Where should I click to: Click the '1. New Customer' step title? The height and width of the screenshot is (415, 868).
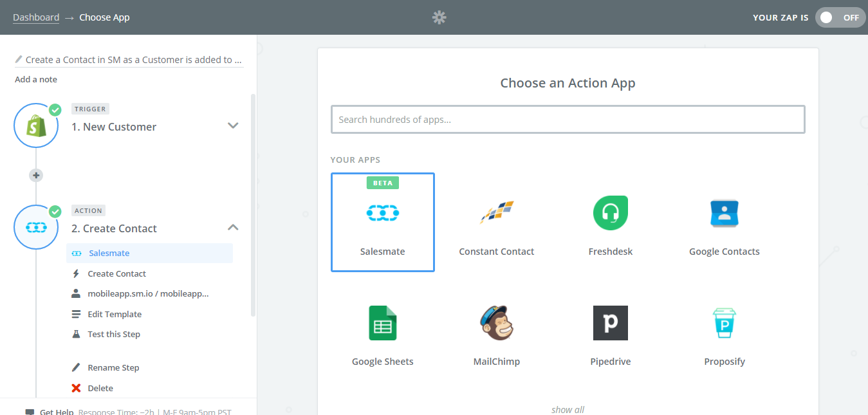[114, 127]
